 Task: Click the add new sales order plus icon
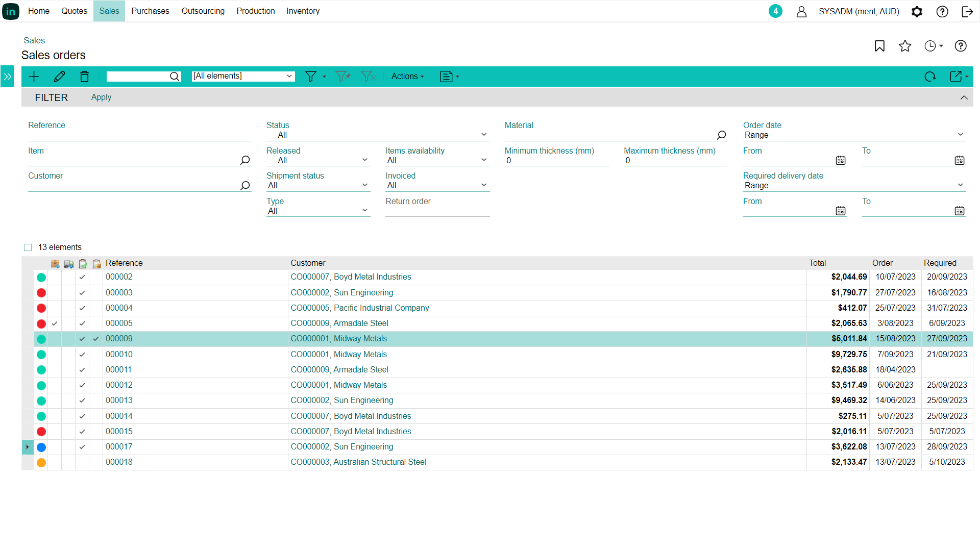34,77
